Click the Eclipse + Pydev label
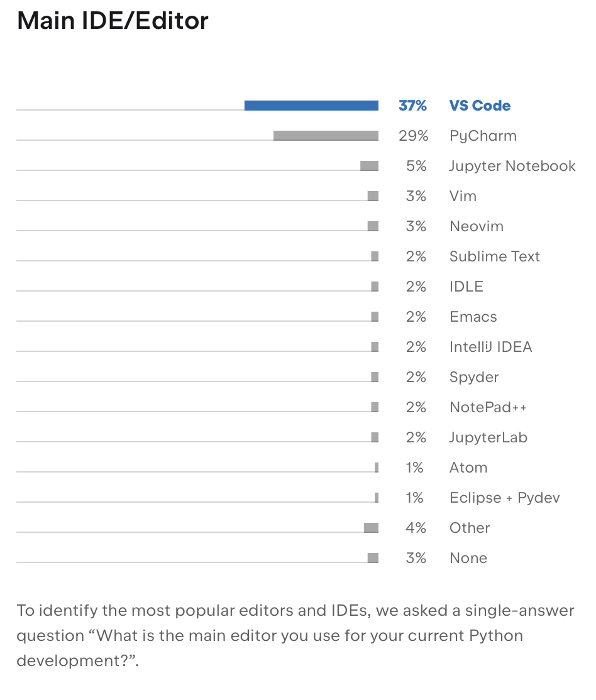The height and width of the screenshot is (700, 596). pos(504,498)
